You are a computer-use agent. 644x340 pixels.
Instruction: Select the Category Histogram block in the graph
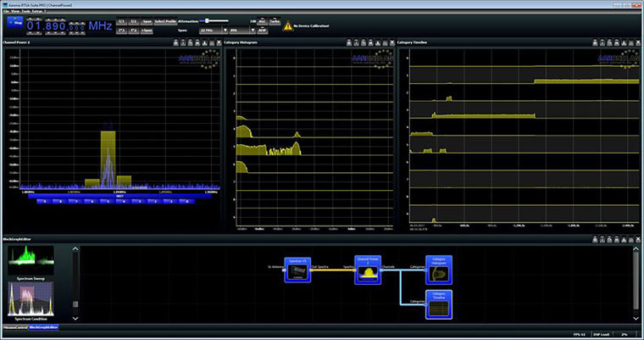coord(439,270)
